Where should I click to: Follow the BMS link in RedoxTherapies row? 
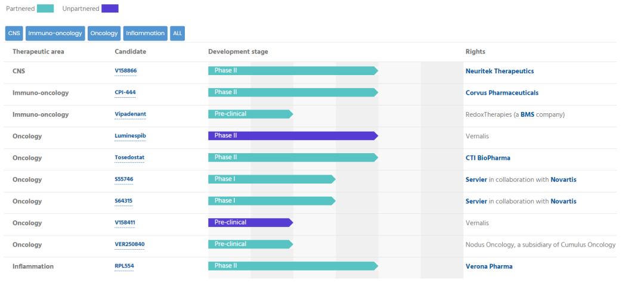point(527,114)
